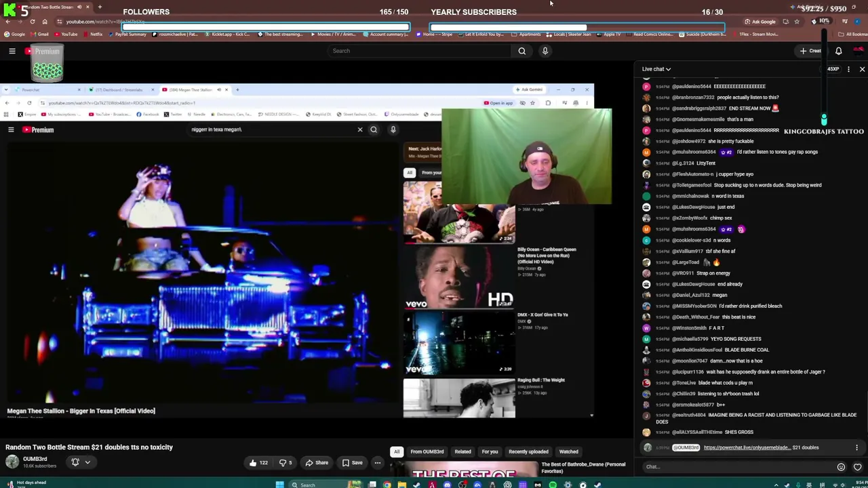Save the stream to a playlist
Image resolution: width=868 pixels, height=488 pixels.
point(352,463)
